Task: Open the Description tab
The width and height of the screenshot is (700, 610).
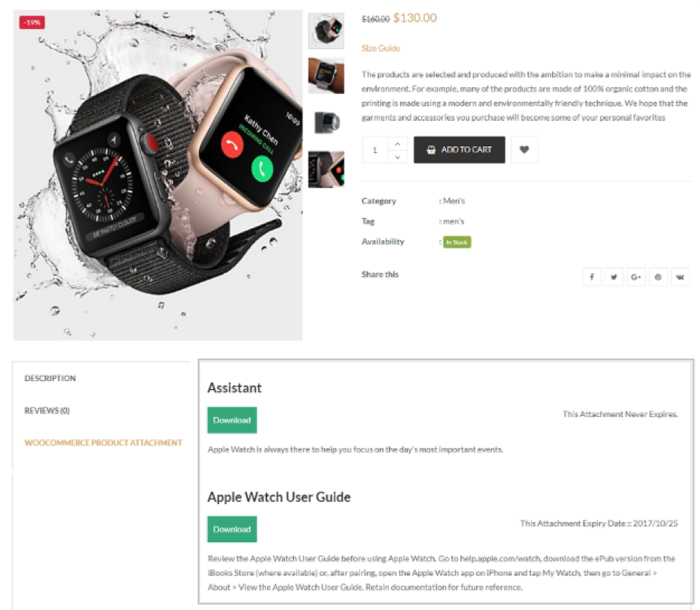Action: coord(50,378)
